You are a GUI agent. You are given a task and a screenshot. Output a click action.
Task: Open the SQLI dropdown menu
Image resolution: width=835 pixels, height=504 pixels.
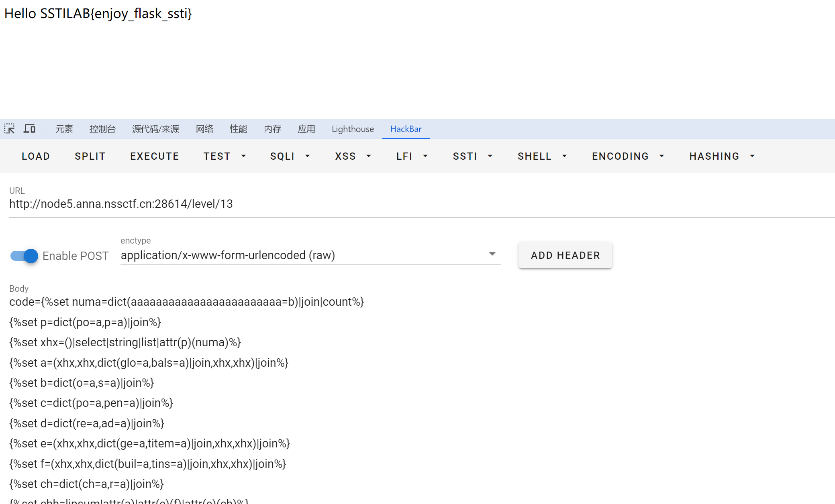tap(290, 156)
